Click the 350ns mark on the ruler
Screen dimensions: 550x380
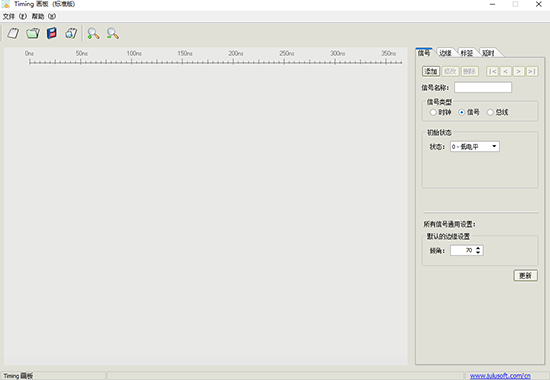[x=389, y=54]
